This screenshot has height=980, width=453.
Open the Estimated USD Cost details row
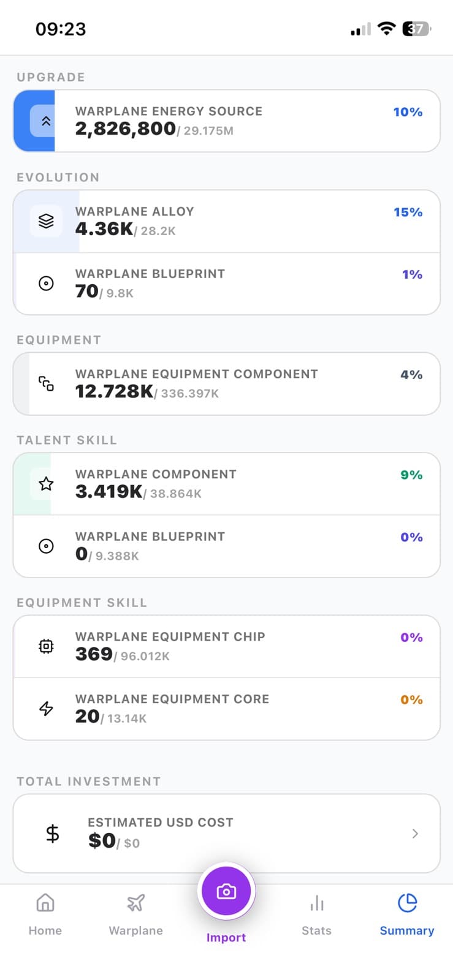click(226, 834)
